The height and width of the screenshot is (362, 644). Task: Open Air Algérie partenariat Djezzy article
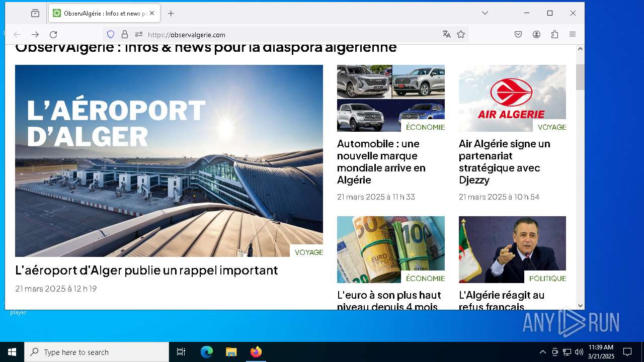(x=505, y=162)
